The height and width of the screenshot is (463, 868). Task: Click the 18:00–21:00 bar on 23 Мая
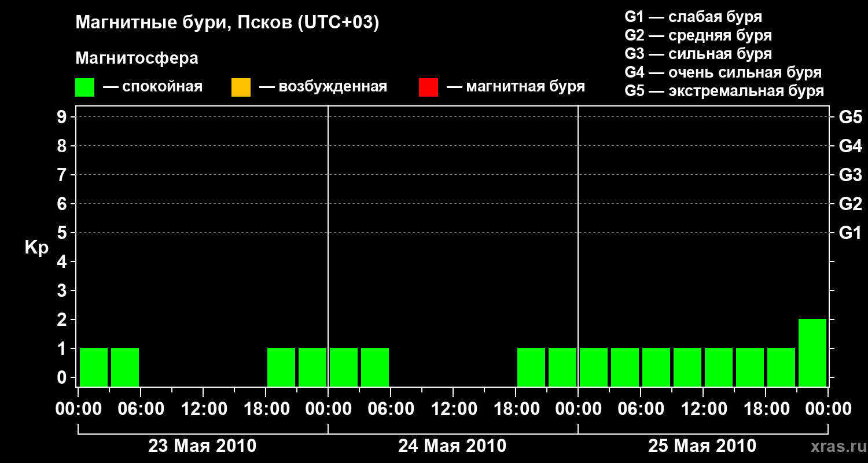tap(281, 367)
